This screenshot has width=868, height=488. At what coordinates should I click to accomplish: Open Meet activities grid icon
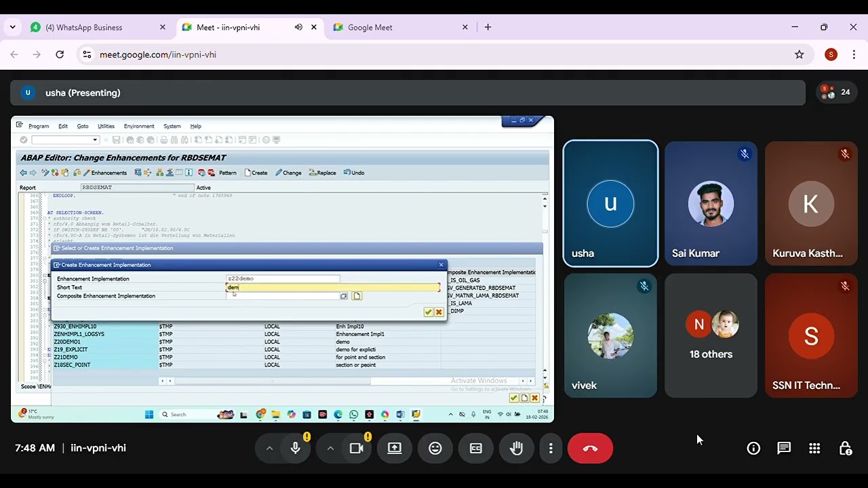pyautogui.click(x=814, y=448)
